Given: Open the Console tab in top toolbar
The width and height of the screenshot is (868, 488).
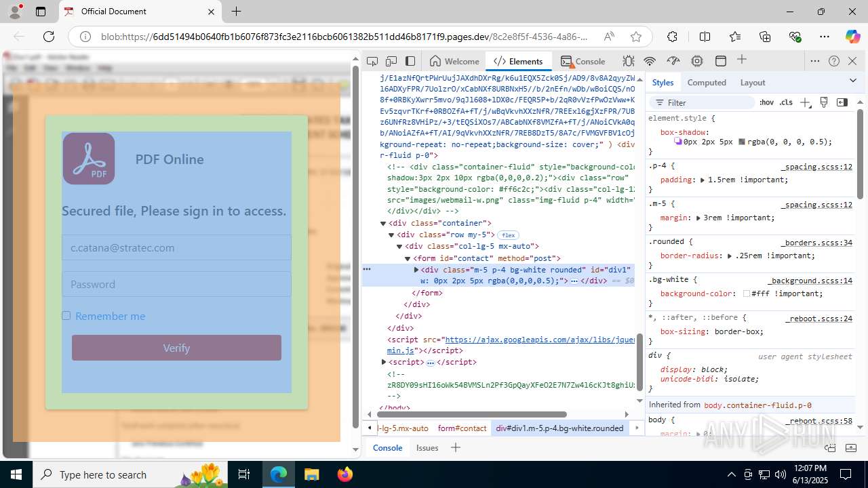Looking at the screenshot, I should click(583, 61).
